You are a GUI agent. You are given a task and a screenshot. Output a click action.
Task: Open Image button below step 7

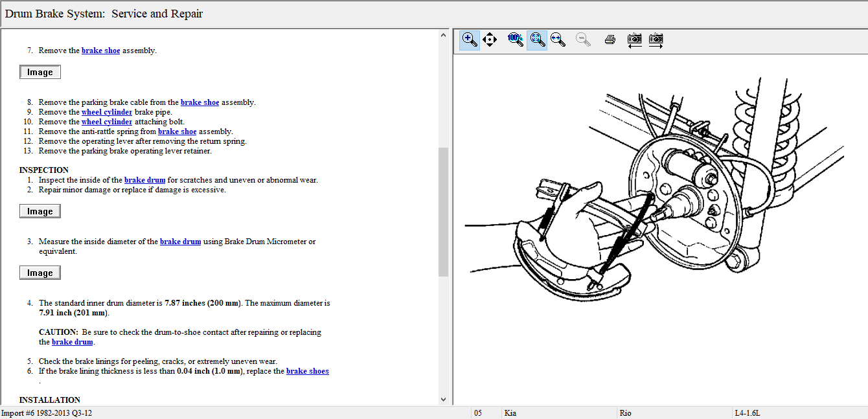click(40, 73)
